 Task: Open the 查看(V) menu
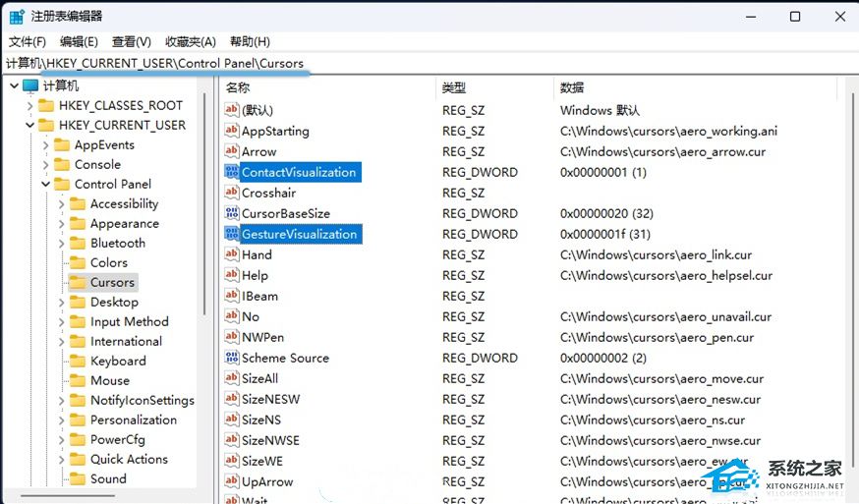(131, 41)
